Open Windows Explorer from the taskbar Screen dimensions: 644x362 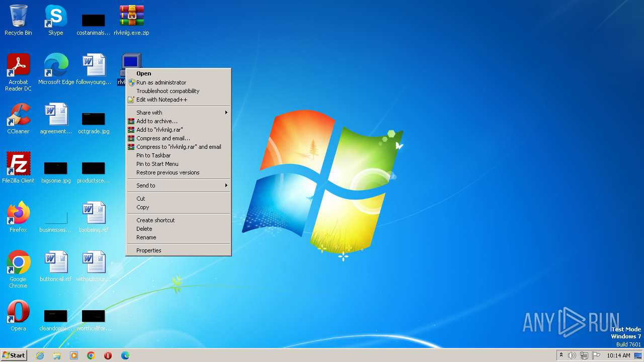[57, 355]
